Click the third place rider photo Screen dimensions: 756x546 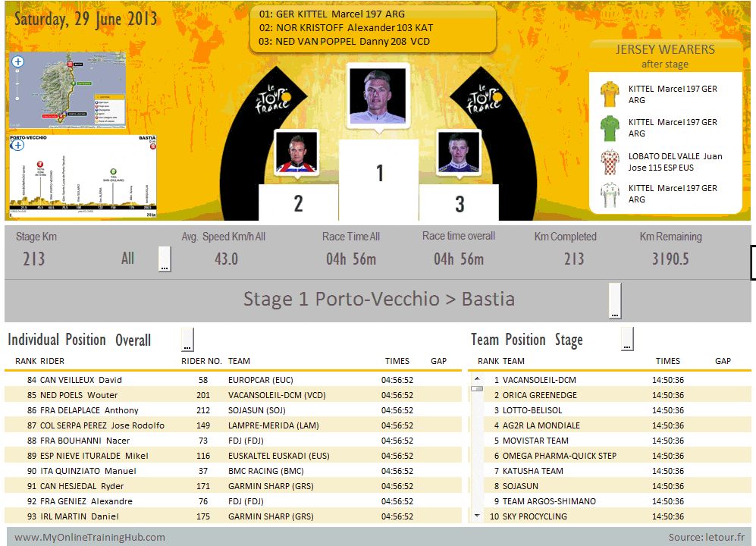click(x=459, y=152)
